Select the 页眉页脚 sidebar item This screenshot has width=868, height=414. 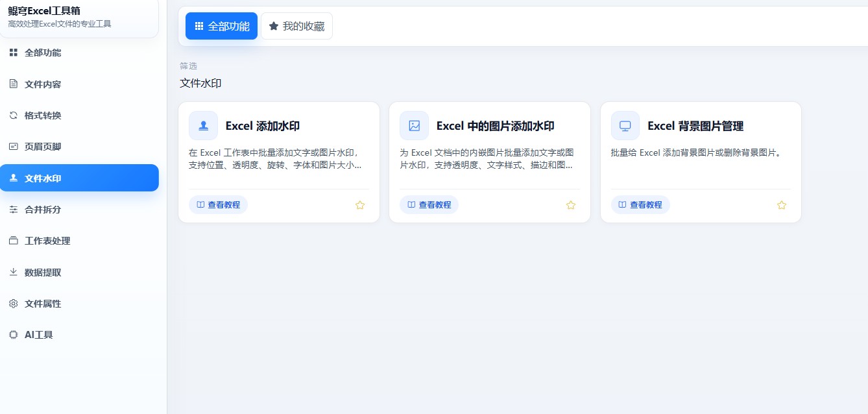pos(79,147)
